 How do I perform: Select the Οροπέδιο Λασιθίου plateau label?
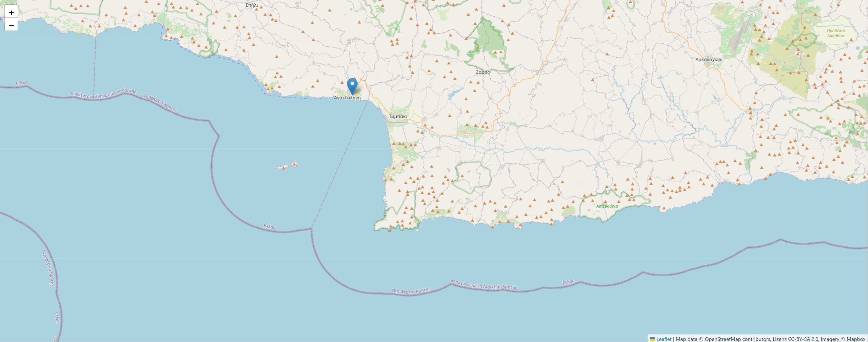click(x=836, y=33)
